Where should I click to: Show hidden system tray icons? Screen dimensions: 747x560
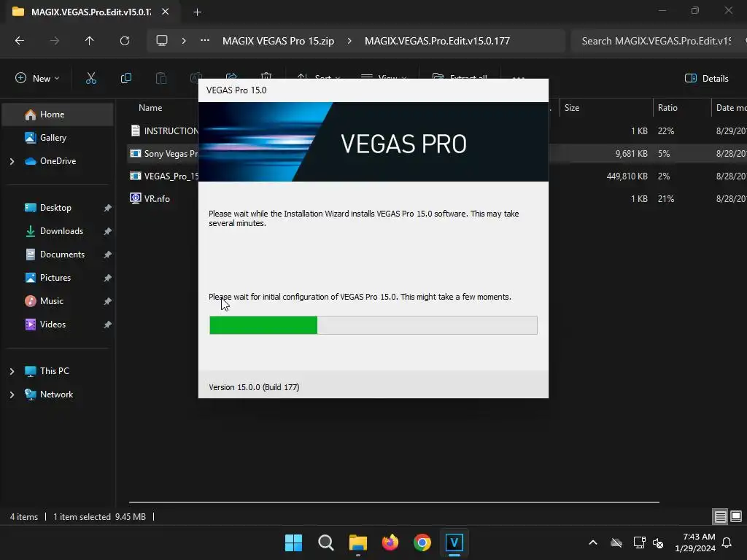593,542
